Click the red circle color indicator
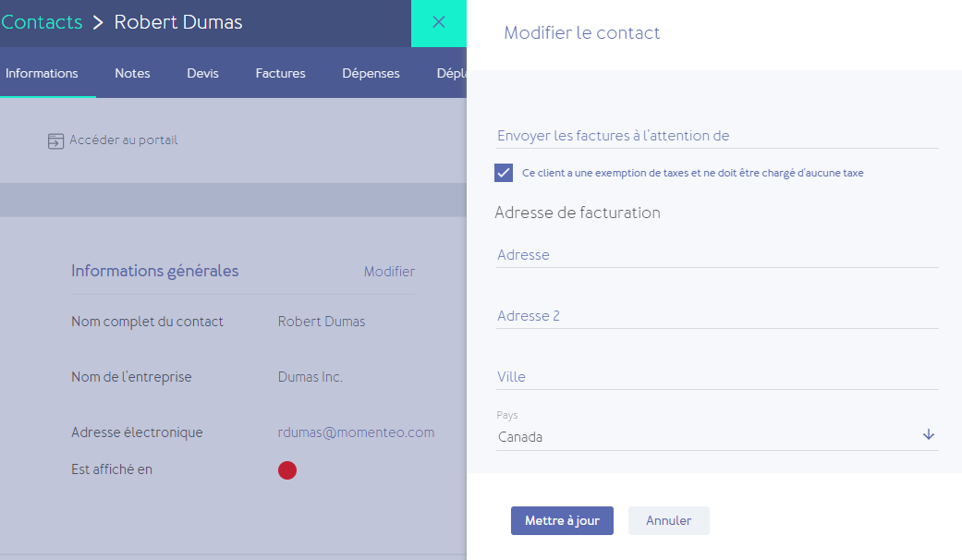Screen dimensions: 962x560 tap(287, 470)
